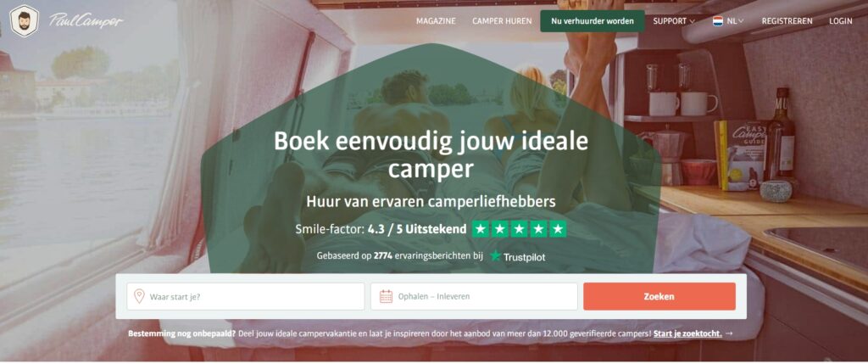Click the PaulCamper wordmark in header
Viewport: 868px width, 364px height.
coord(86,21)
